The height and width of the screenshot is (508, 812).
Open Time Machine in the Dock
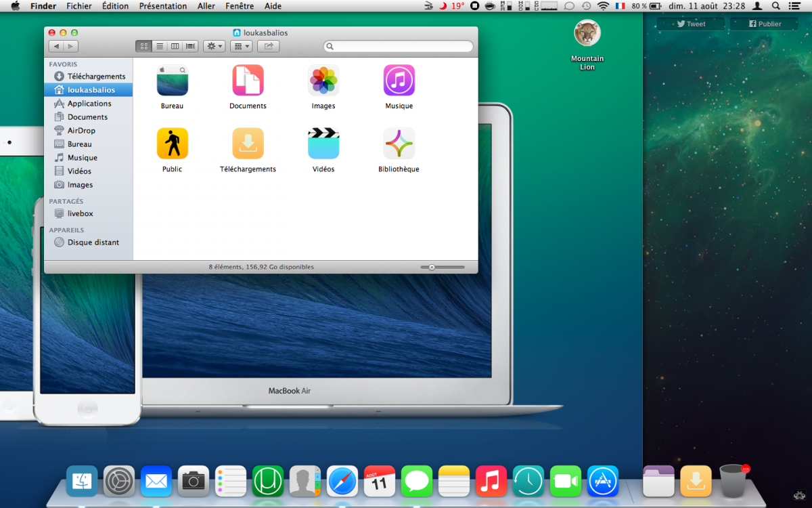(528, 482)
